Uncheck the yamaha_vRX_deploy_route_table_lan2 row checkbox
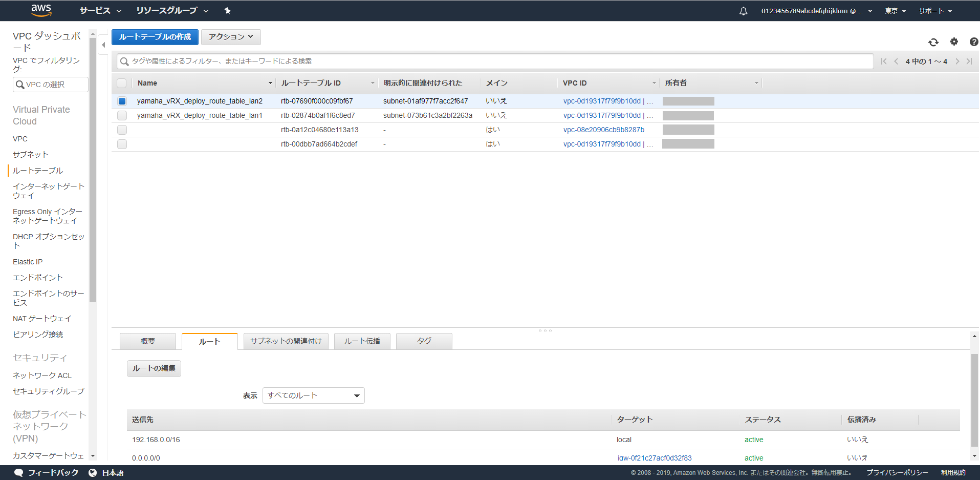The width and height of the screenshot is (980, 480). coord(122,101)
